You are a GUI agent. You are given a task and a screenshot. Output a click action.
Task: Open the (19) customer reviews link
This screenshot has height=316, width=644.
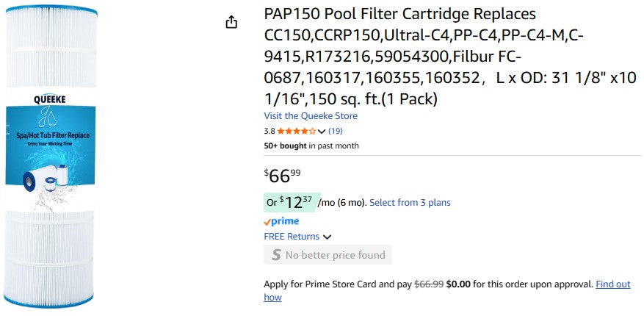[336, 132]
